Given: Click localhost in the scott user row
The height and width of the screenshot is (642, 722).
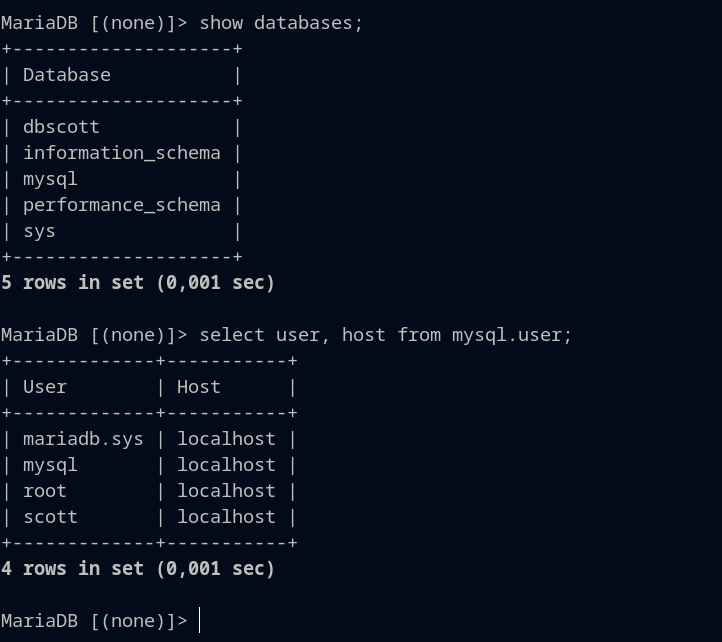Looking at the screenshot, I should point(226,517).
